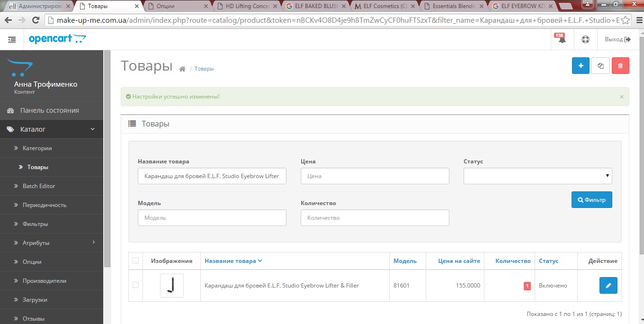Click the Выход logout link
644x324 pixels.
pyautogui.click(x=618, y=39)
